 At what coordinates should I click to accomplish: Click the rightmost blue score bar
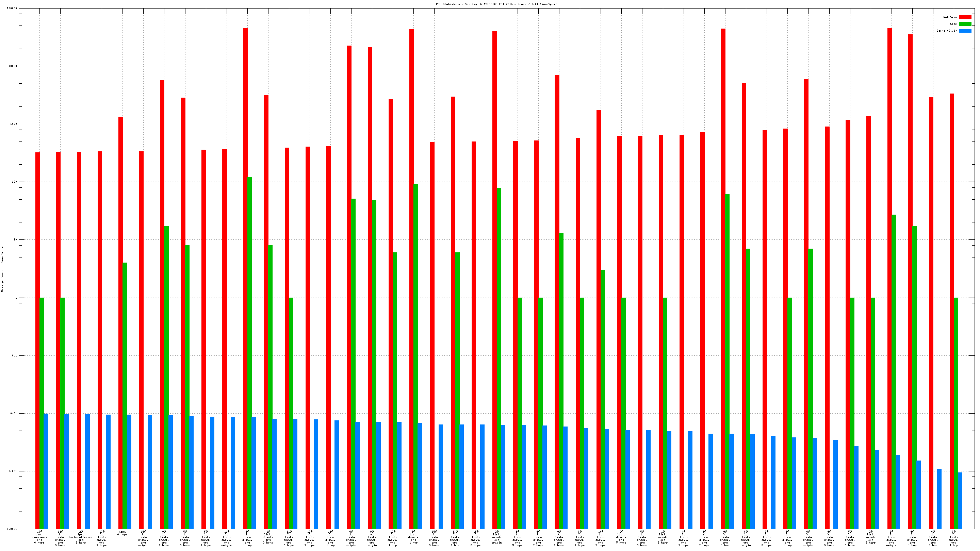pos(960,500)
